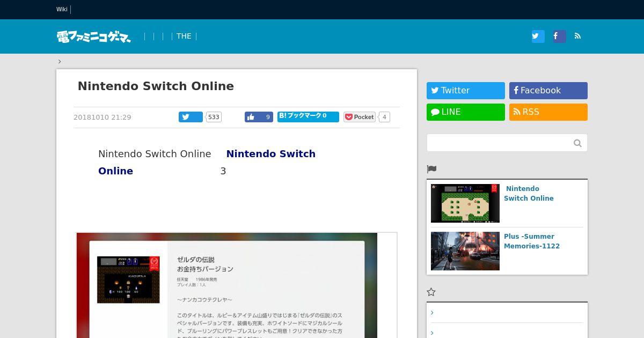Open the Zelda map thumbnail in sidebar
This screenshot has width=644, height=338.
465,203
